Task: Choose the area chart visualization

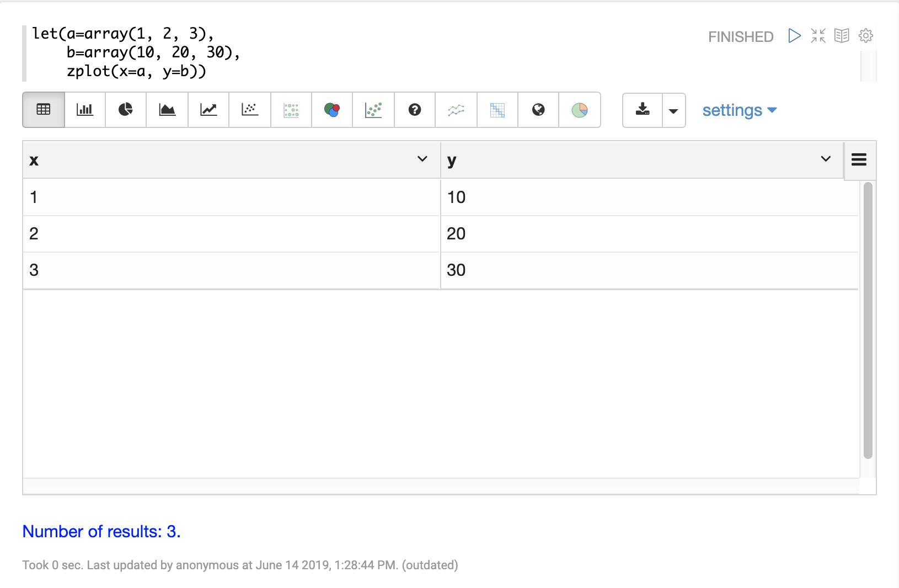Action: pos(167,110)
